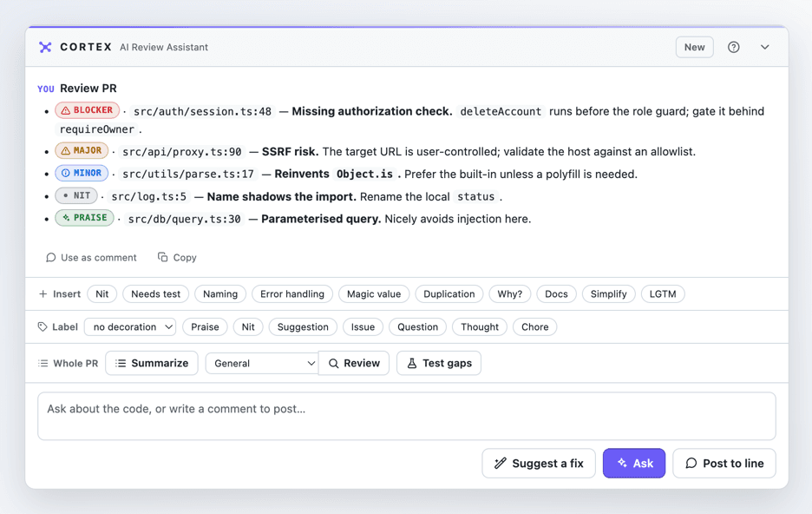Click the Object.is code token
The height and width of the screenshot is (514, 812).
(364, 175)
